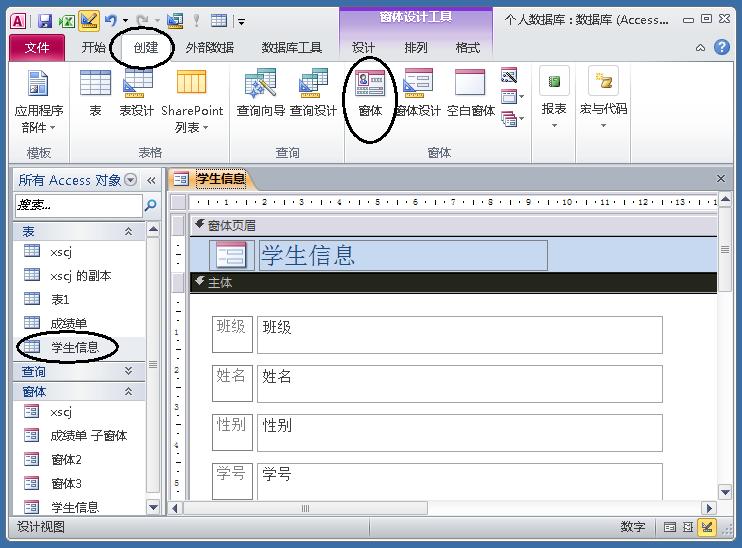Image resolution: width=742 pixels, height=548 pixels.
Task: Select the 学生信息 title label in form header
Action: tap(403, 256)
